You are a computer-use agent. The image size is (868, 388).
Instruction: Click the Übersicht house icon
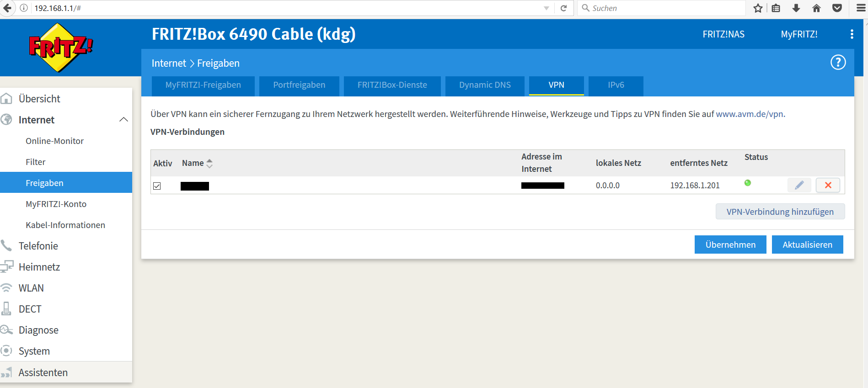[6, 98]
